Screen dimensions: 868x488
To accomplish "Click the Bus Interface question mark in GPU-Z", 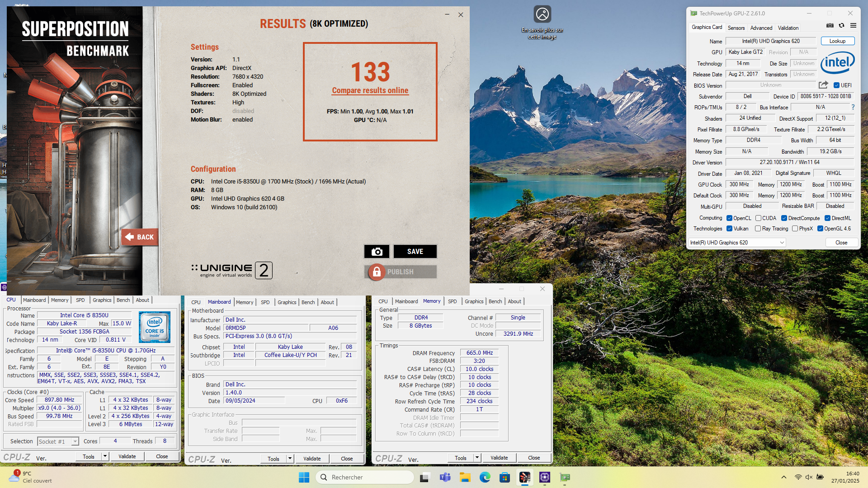I will [x=853, y=107].
